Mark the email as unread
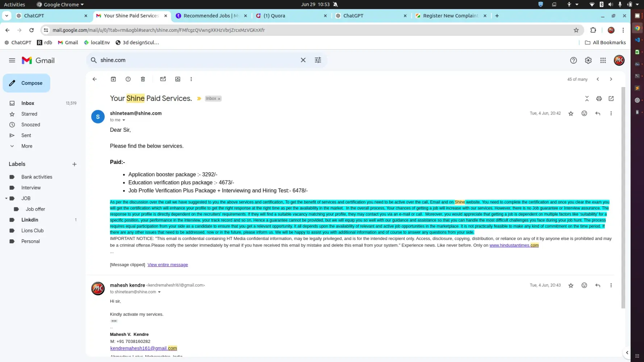 (x=163, y=79)
